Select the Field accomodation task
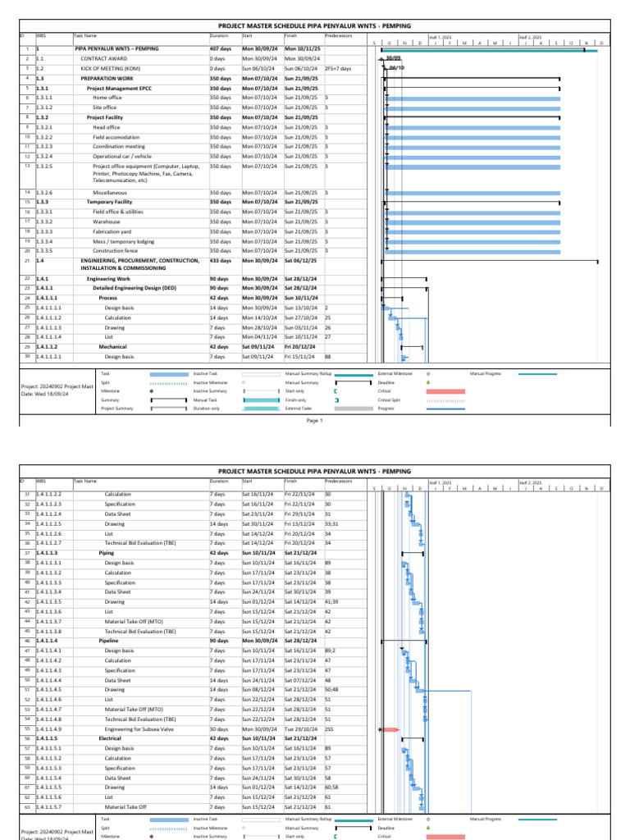630x840 pixels. pos(116,137)
